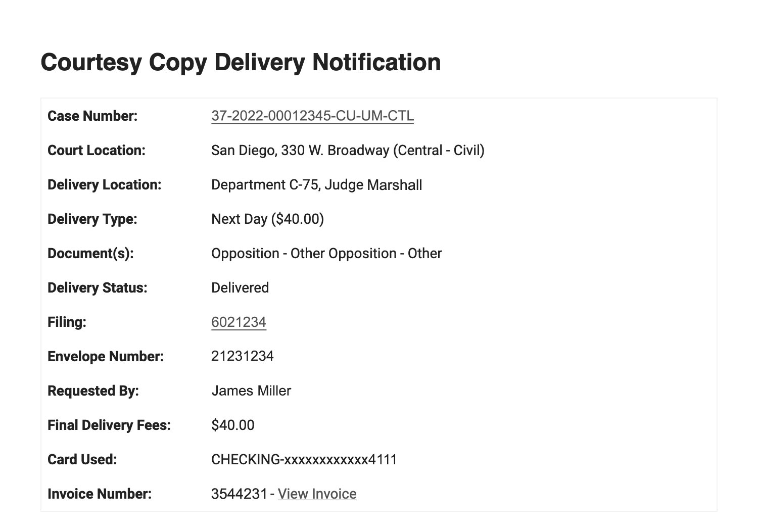The width and height of the screenshot is (758, 532).
Task: Click the CHECKING card number ending 4111
Action: pos(304,459)
